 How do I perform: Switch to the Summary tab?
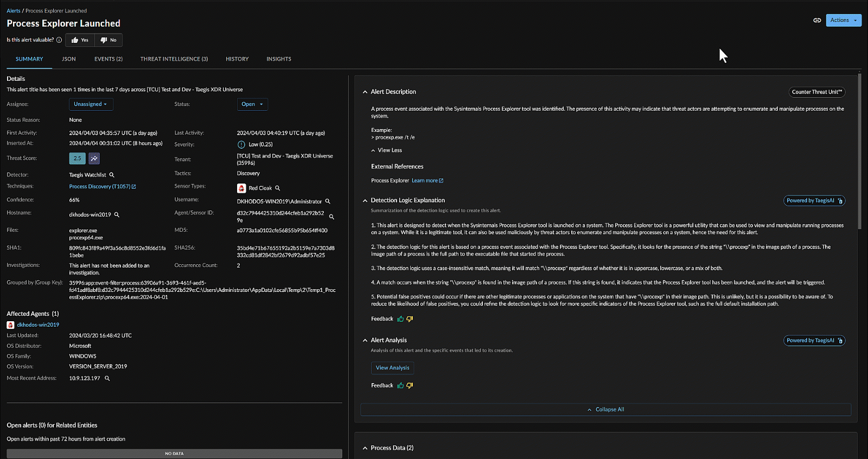coord(29,59)
